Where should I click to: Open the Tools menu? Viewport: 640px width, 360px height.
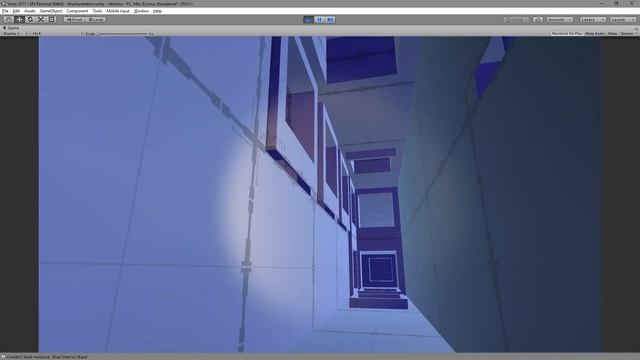click(x=97, y=11)
